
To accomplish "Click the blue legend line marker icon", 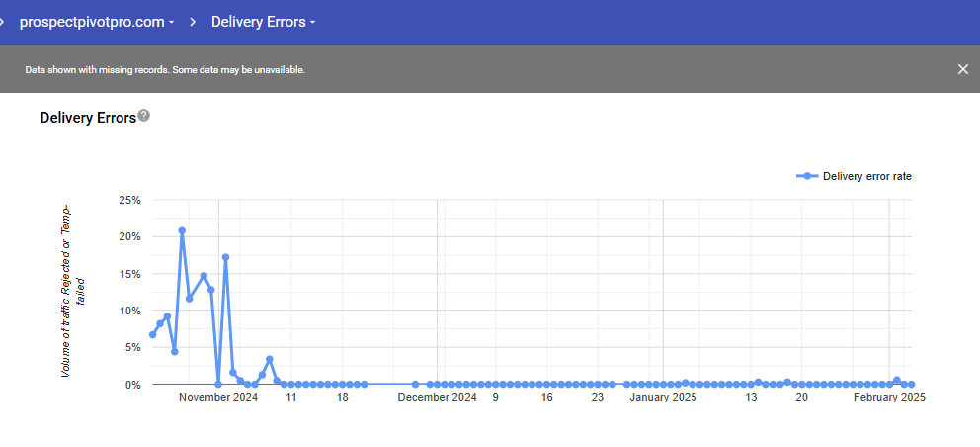I will [807, 176].
